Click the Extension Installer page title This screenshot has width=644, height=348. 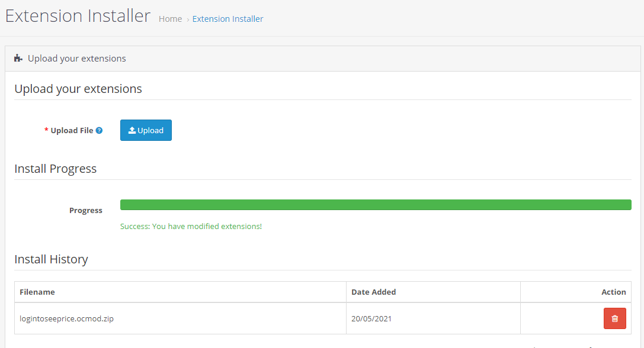[x=78, y=15]
